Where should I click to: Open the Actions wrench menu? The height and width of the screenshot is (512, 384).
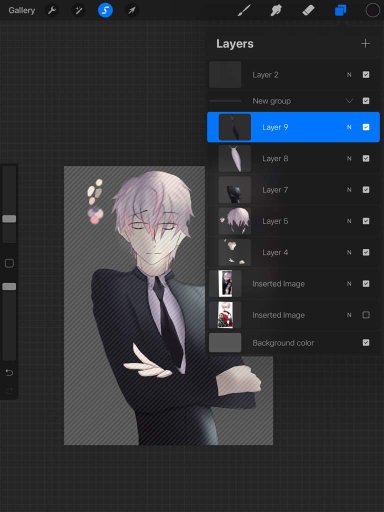tap(52, 10)
